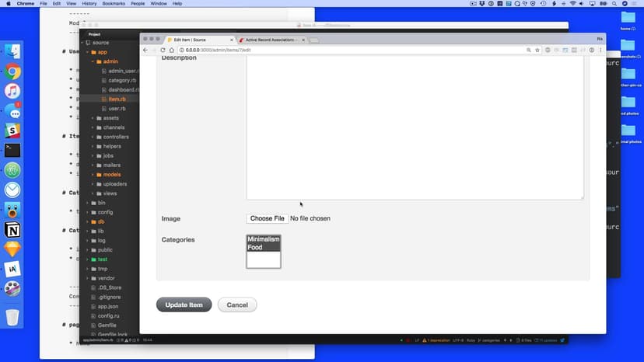The height and width of the screenshot is (362, 644).
Task: Launch Slack from the dock
Action: 12,131
